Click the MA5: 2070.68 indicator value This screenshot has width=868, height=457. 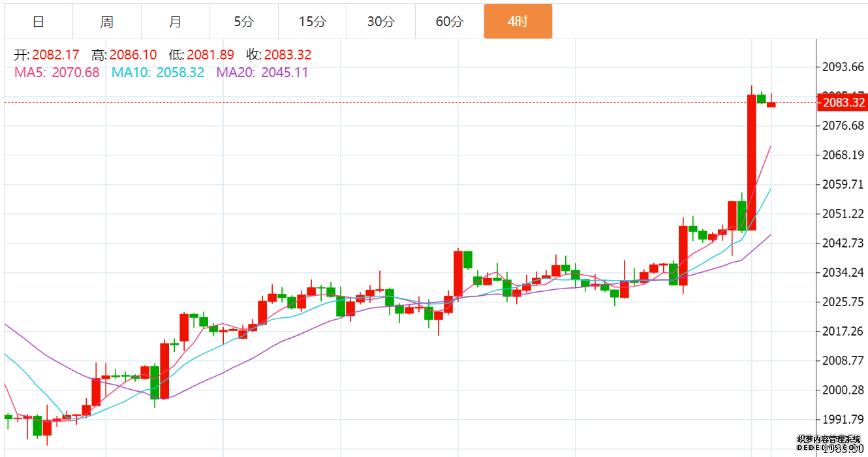57,72
